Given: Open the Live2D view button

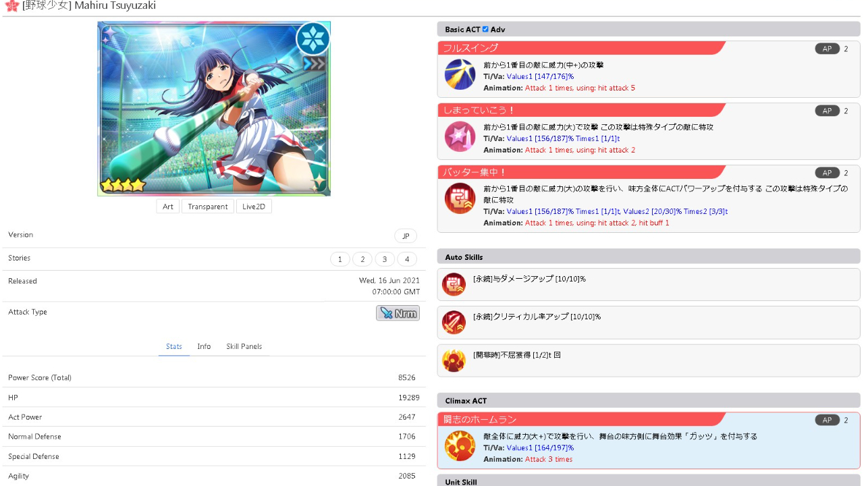Looking at the screenshot, I should pos(254,207).
